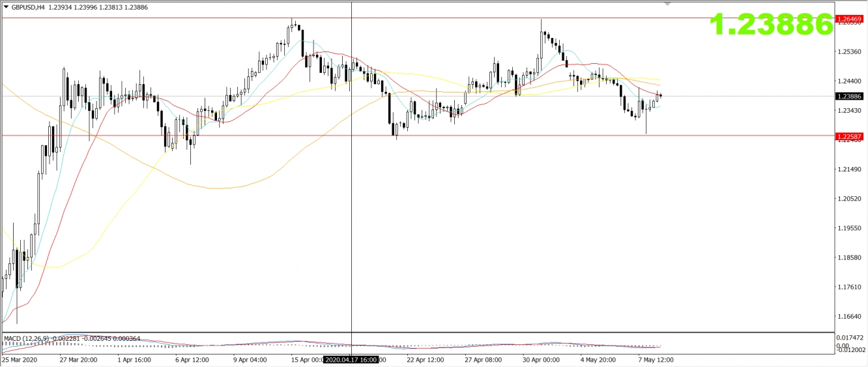Click the black current price tag 1.23886
This screenshot has width=868, height=367.
click(850, 96)
